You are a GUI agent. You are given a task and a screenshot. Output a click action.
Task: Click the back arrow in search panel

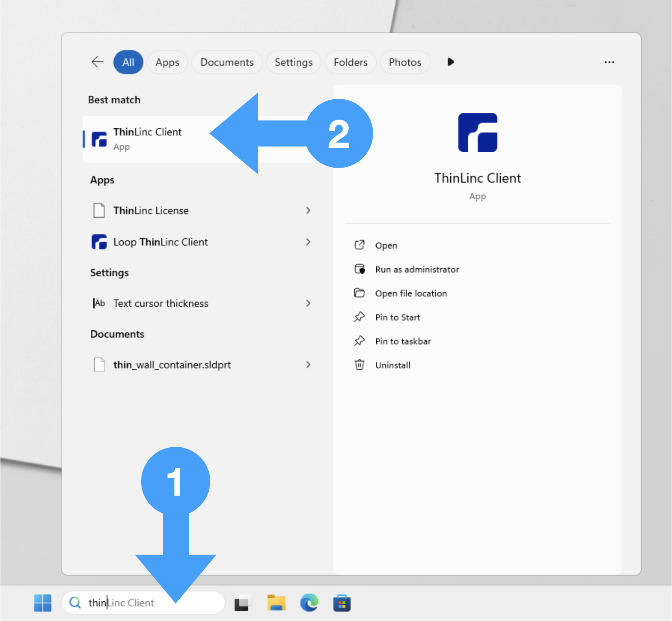pos(98,62)
